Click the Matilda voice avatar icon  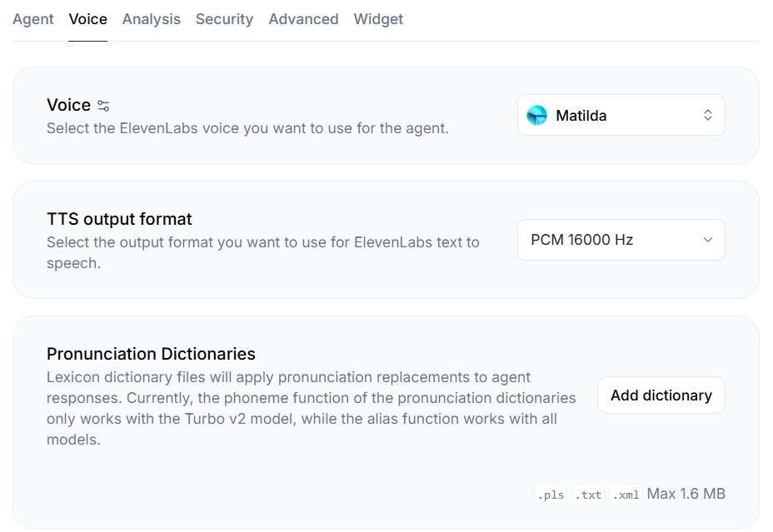tap(537, 115)
